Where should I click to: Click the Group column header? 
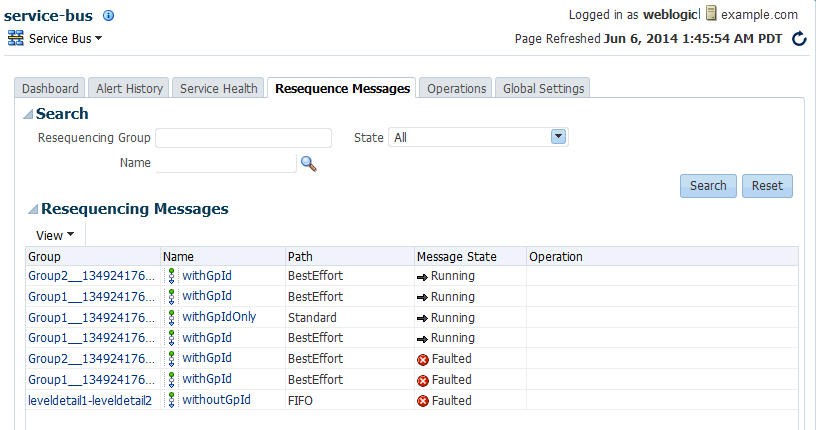[x=93, y=257]
